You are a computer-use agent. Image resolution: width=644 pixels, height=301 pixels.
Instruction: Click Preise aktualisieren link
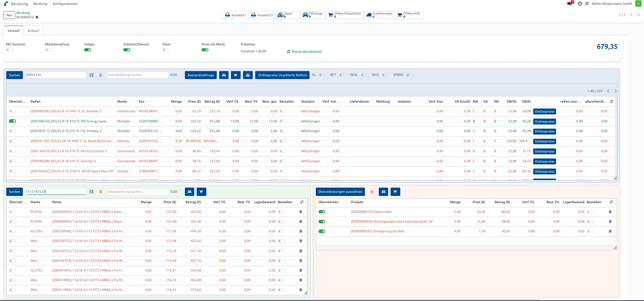[306, 52]
